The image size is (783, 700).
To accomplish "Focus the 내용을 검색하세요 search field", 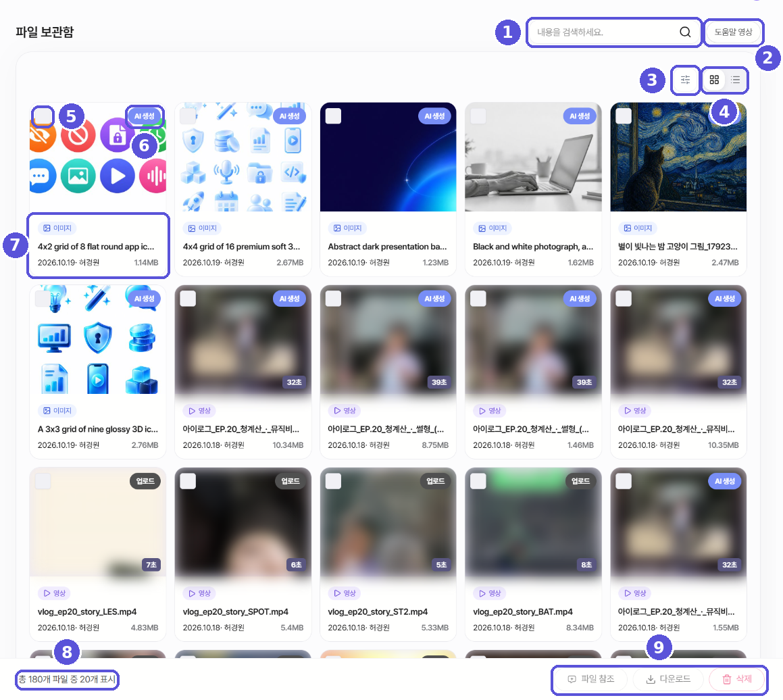I will click(x=615, y=32).
